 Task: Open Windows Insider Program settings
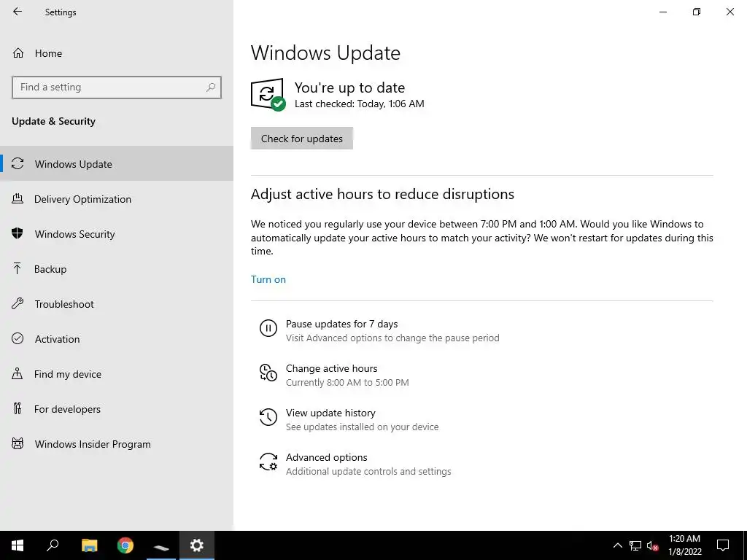click(117, 444)
